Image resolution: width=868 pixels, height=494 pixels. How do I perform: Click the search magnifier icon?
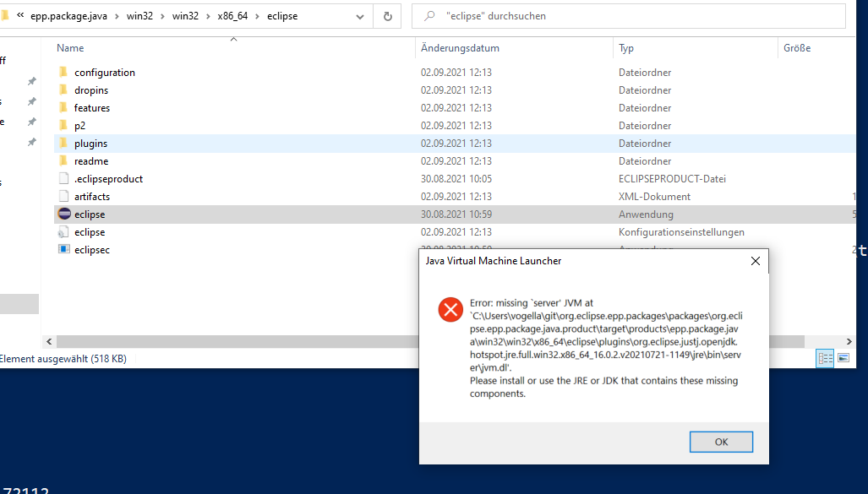click(x=429, y=16)
